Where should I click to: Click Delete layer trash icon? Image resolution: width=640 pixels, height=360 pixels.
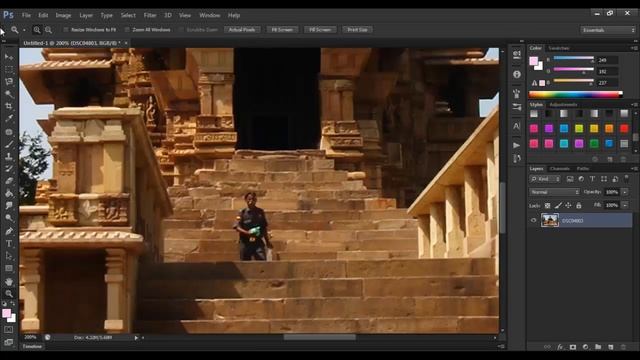[623, 347]
